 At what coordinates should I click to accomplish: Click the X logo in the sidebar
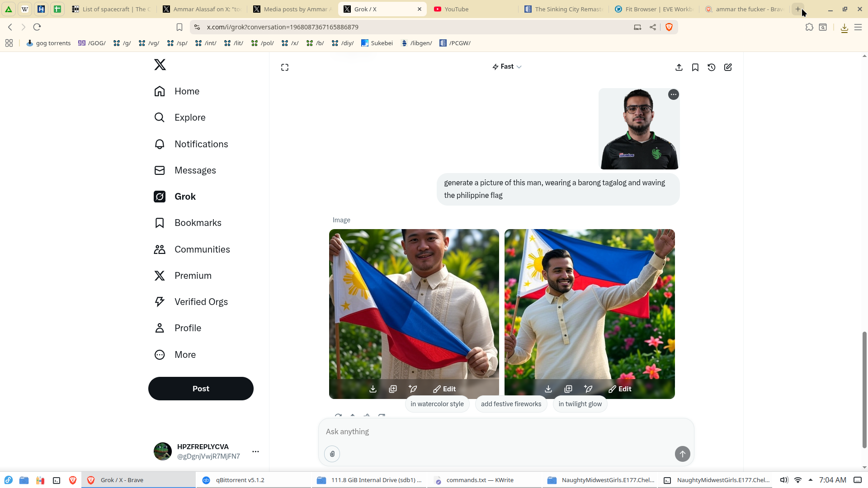click(x=160, y=65)
